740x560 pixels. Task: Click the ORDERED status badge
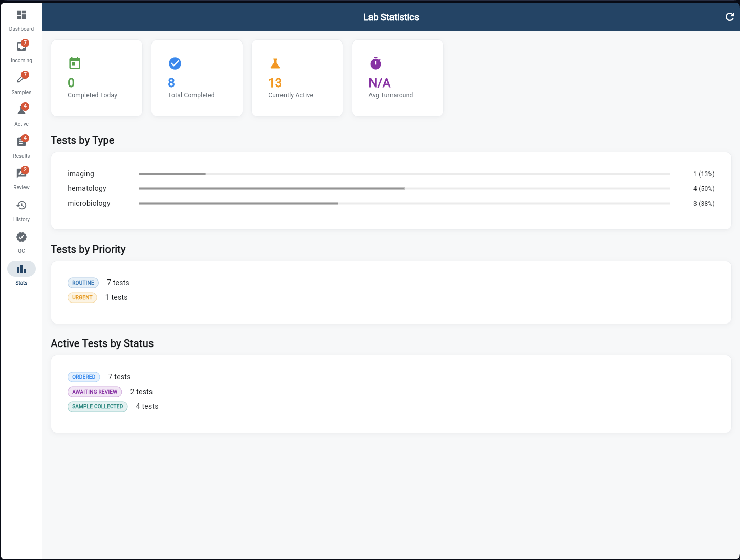(83, 377)
